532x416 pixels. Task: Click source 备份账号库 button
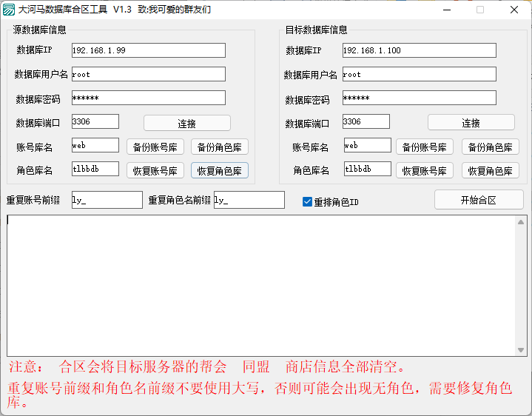click(155, 147)
